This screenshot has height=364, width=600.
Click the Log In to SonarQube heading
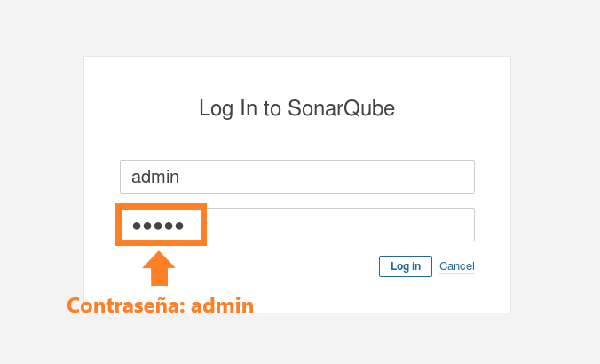(296, 109)
